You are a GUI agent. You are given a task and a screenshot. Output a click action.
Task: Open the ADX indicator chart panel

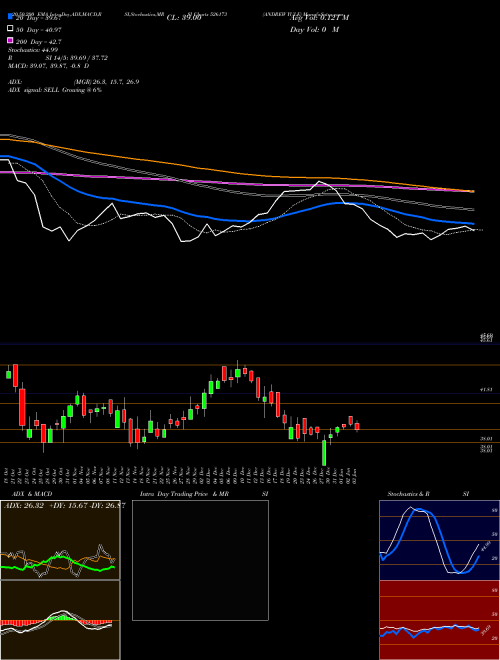[x=60, y=540]
